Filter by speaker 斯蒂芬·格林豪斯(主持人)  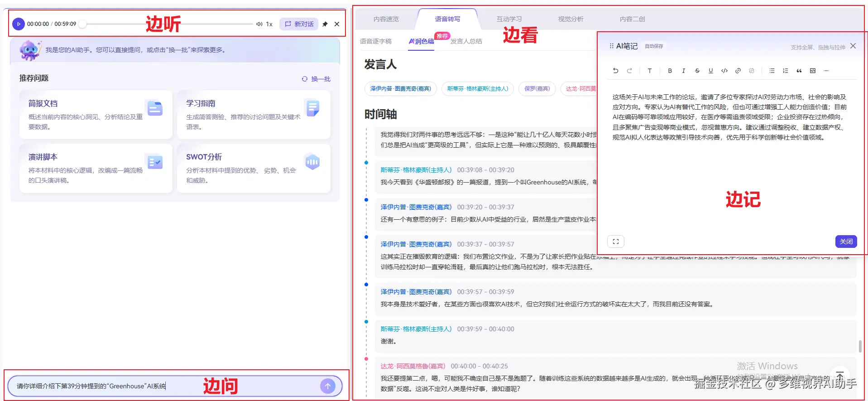tap(477, 88)
